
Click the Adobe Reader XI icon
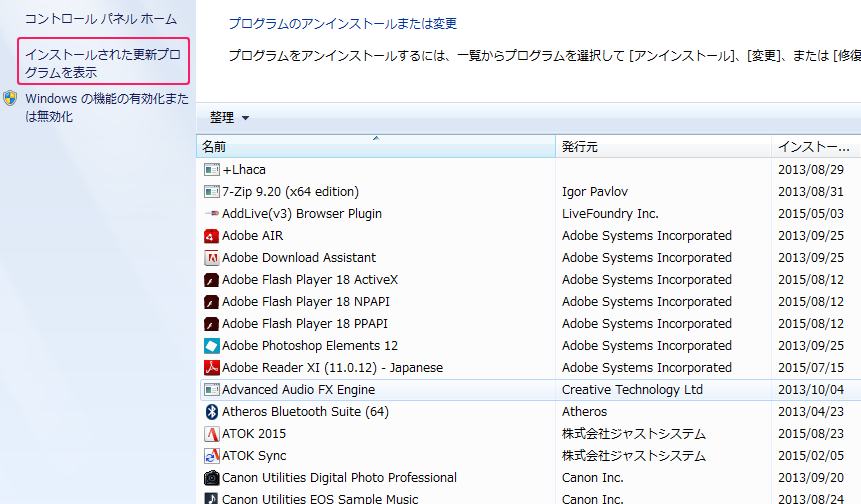[211, 368]
